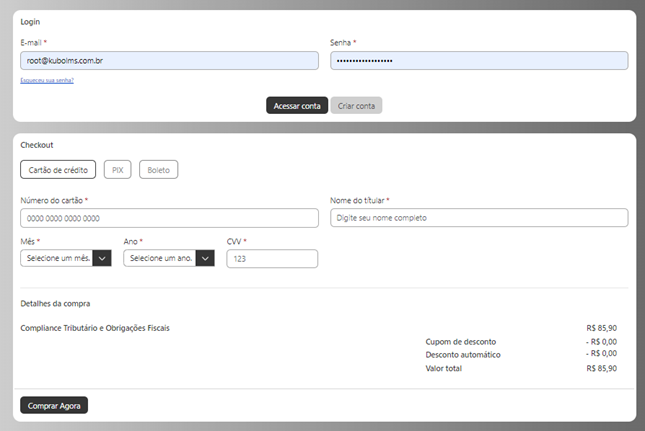Click the Mês dropdown chevron arrow

tap(101, 258)
